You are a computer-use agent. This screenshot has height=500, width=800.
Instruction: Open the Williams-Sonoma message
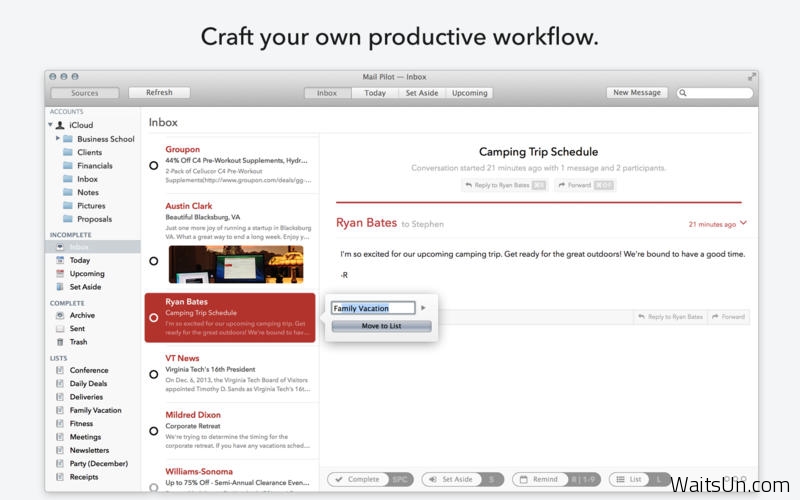coord(232,477)
